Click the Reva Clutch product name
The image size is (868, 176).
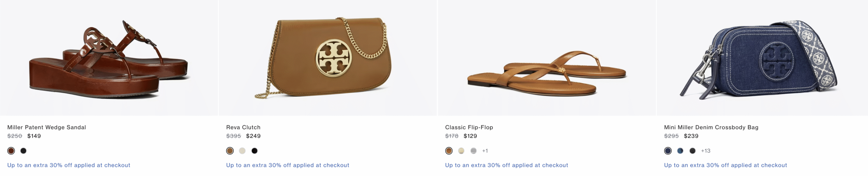click(x=243, y=127)
